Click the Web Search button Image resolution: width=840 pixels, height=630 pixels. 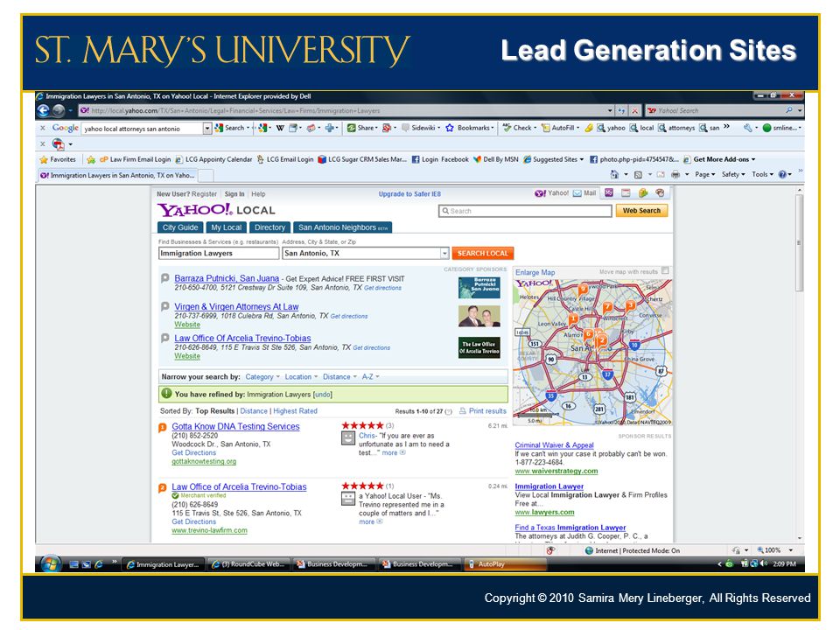(x=641, y=211)
